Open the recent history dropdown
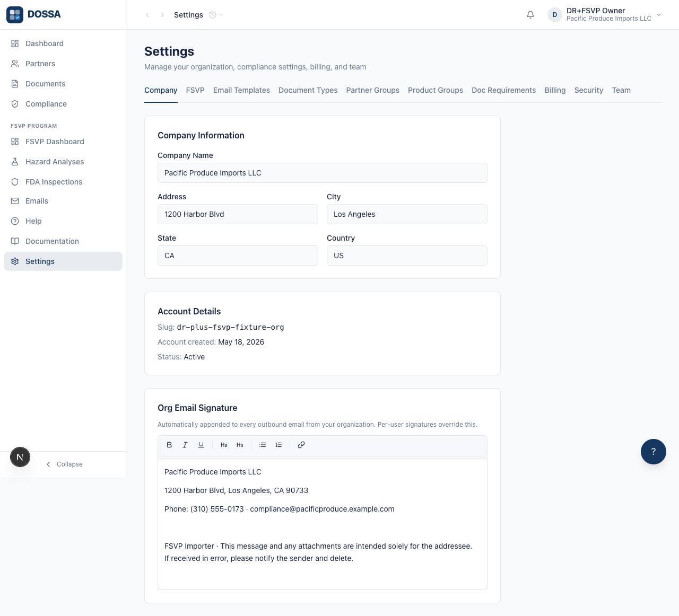The width and height of the screenshot is (679, 616). (x=216, y=15)
